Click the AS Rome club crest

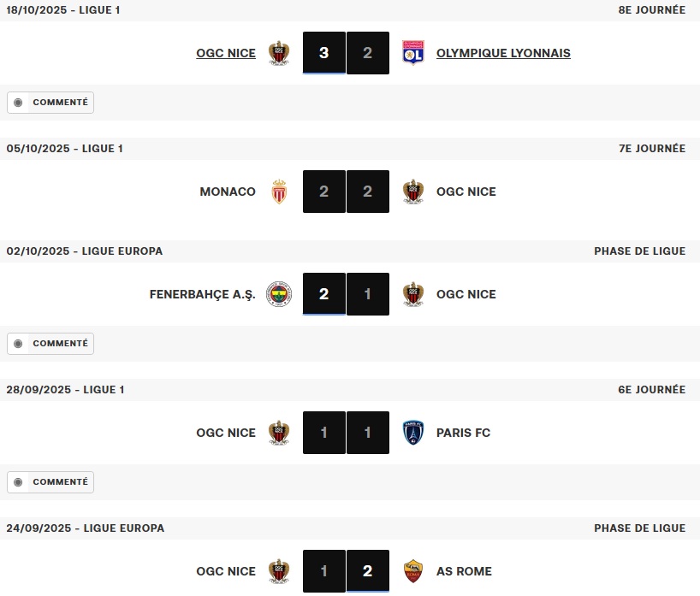413,571
